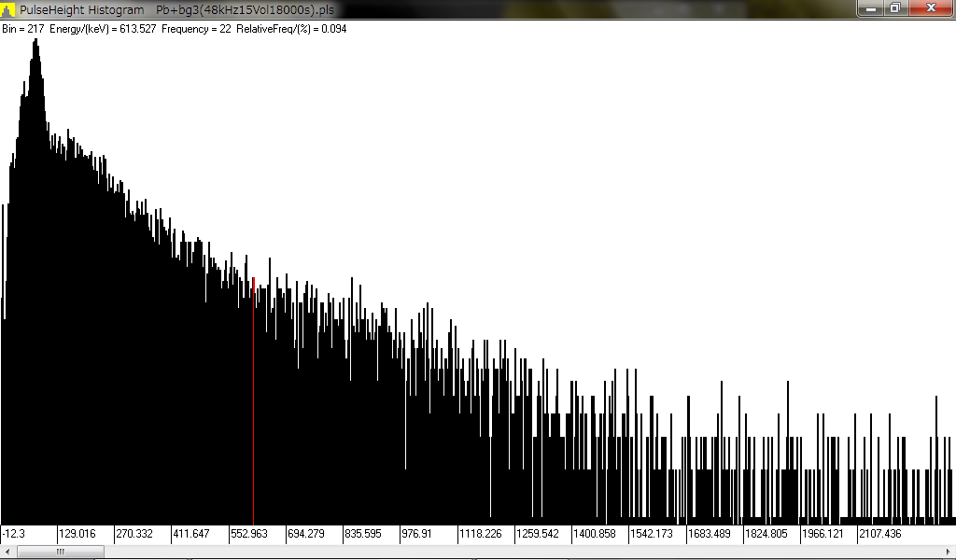Click the -12.3 energy axis label
This screenshot has height=560, width=956.
14,534
